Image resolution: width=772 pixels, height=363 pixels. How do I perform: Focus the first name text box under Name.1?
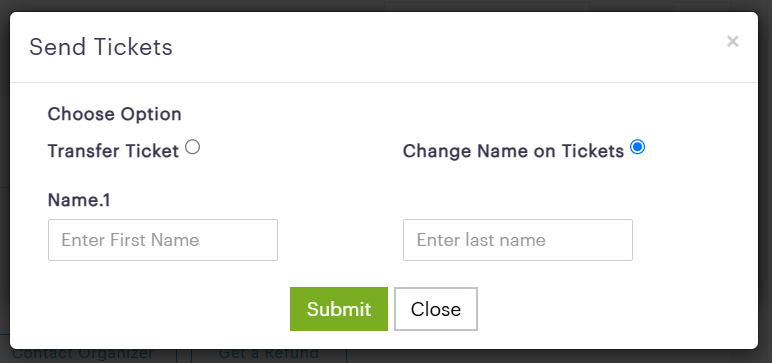tap(163, 240)
